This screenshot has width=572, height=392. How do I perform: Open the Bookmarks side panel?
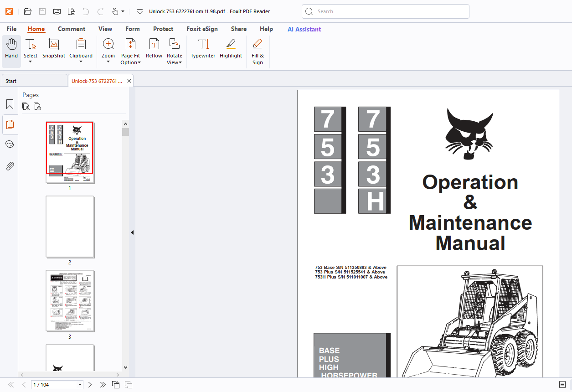click(10, 104)
